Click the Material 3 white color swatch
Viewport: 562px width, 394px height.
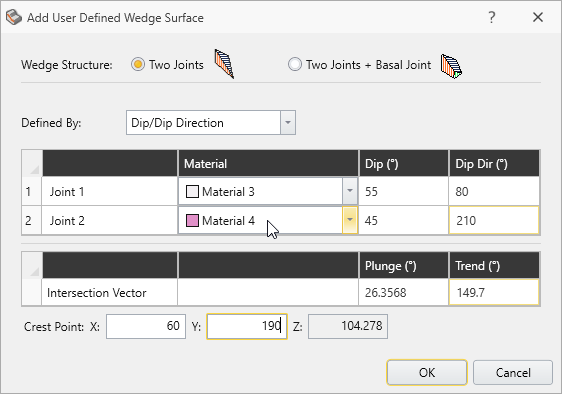192,191
